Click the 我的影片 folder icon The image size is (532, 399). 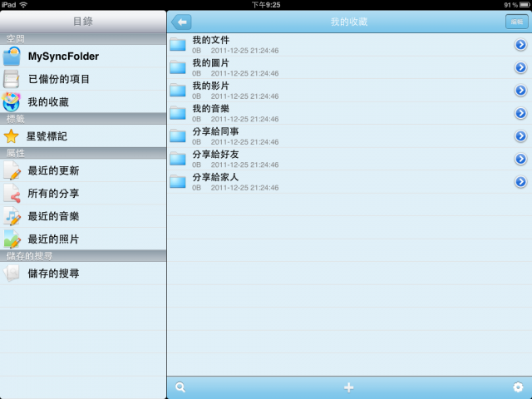[178, 91]
